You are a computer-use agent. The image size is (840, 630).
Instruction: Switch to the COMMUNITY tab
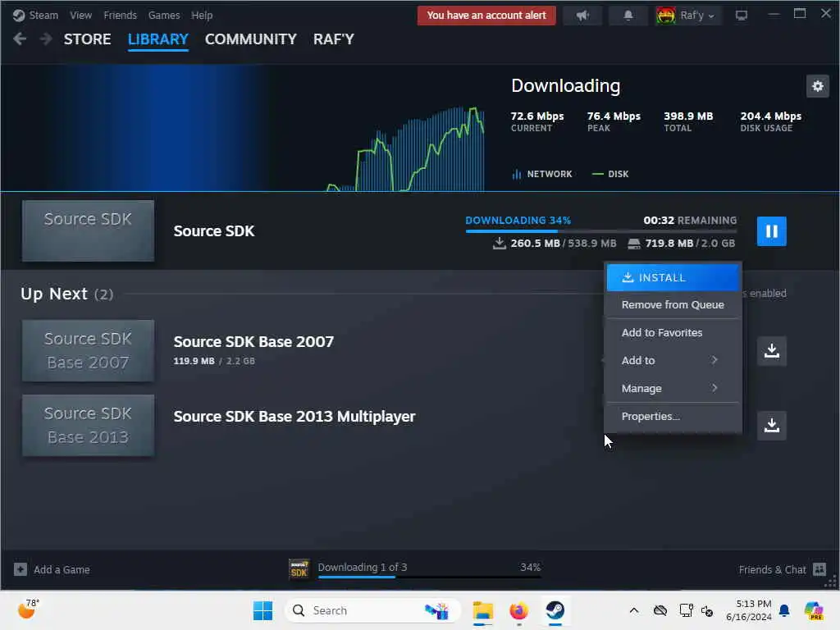pyautogui.click(x=250, y=39)
